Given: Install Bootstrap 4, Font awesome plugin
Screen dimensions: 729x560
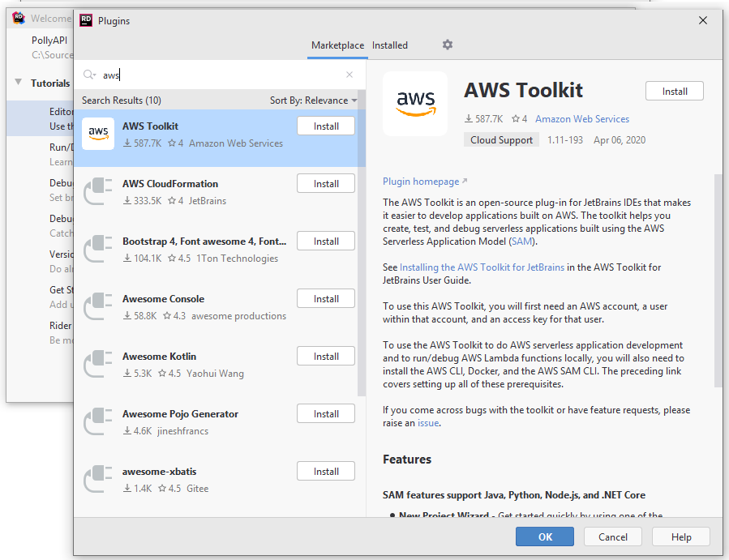Looking at the screenshot, I should coord(326,242).
